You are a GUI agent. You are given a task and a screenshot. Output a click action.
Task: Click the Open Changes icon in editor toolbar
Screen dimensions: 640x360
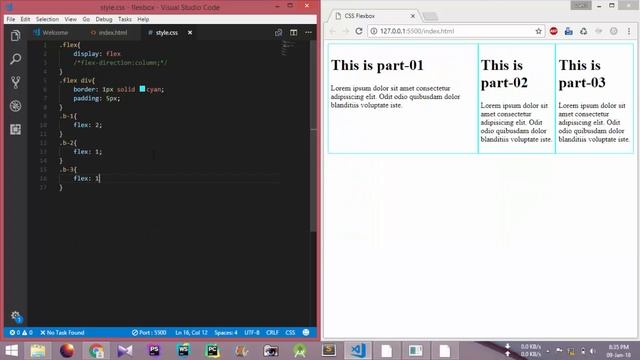tap(278, 32)
